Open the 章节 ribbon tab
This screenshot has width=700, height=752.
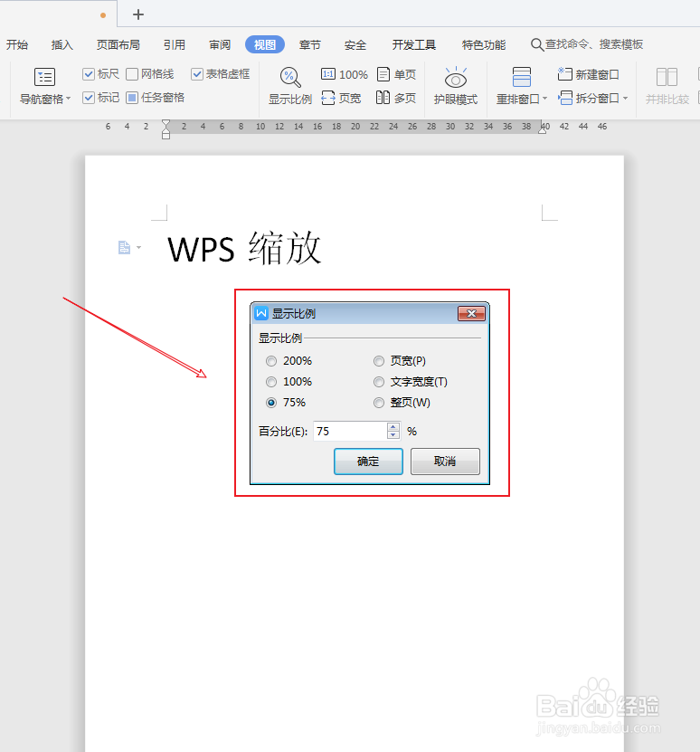point(309,44)
